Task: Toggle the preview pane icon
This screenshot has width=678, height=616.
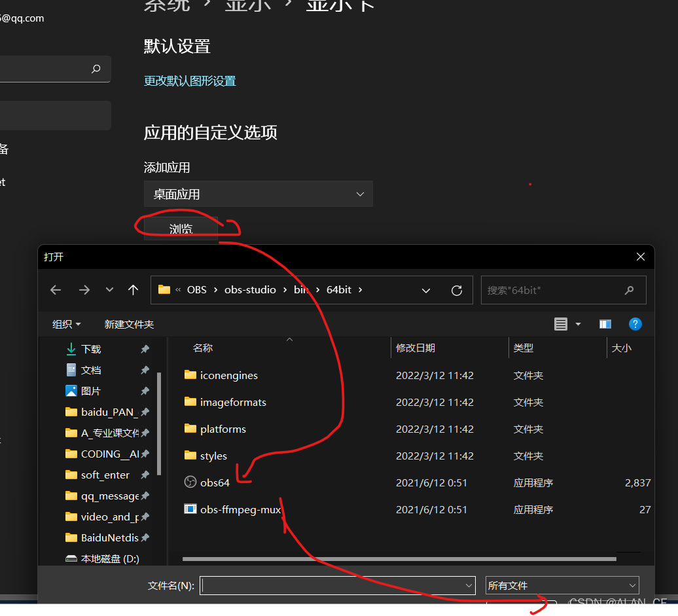Action: point(605,323)
